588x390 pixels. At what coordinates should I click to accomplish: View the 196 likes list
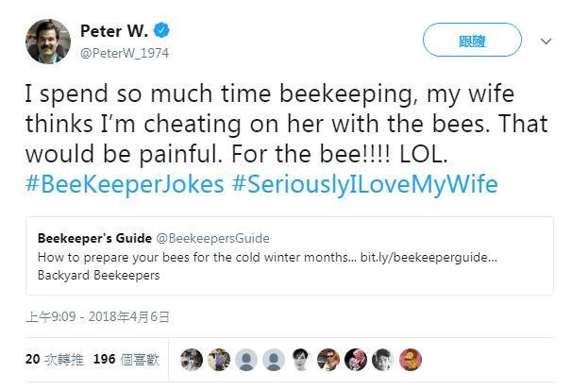127,359
